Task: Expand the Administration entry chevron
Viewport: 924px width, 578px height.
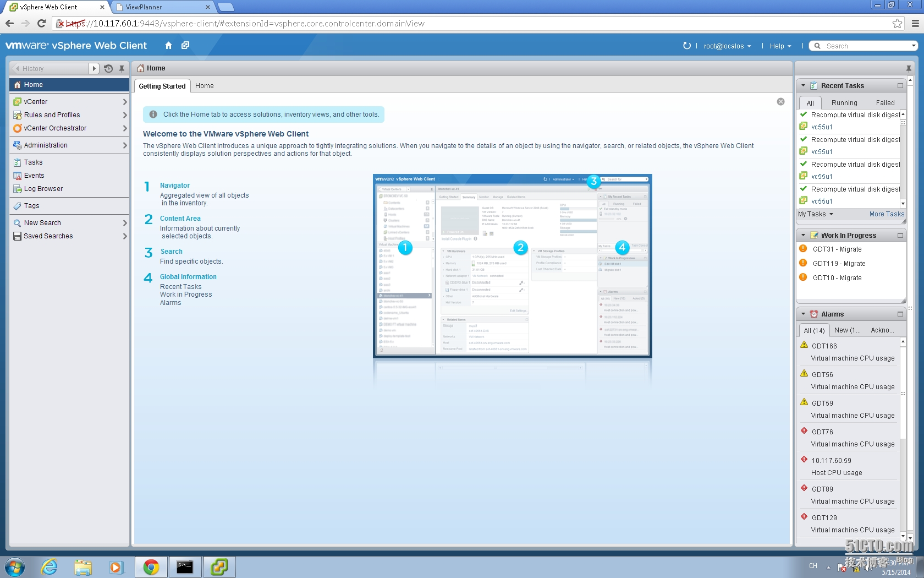Action: click(125, 145)
